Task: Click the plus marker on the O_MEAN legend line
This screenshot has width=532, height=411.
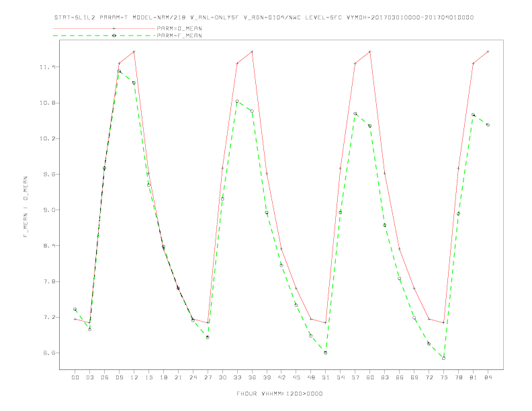Action: pyautogui.click(x=114, y=28)
